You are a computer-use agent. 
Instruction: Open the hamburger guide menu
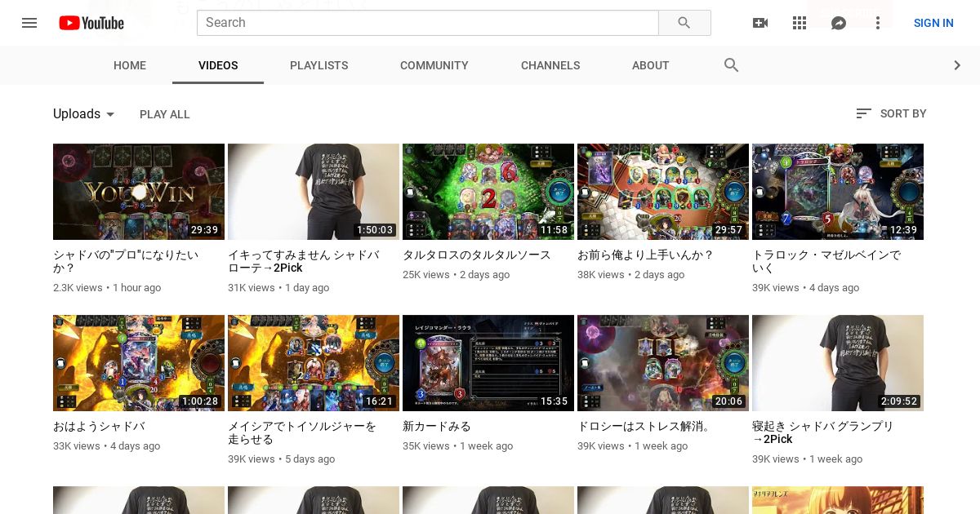[x=29, y=23]
